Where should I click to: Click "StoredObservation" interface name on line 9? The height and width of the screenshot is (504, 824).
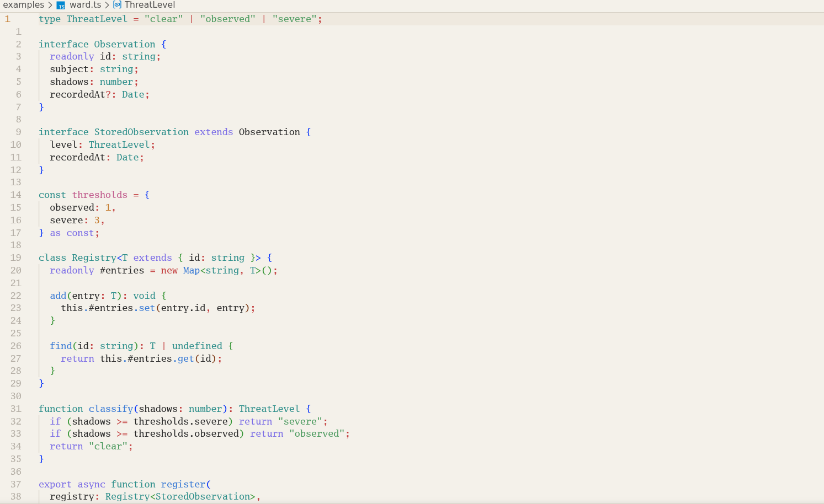[141, 132]
